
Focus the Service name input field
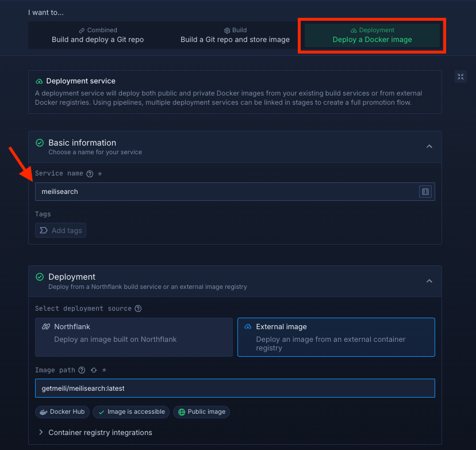224,192
